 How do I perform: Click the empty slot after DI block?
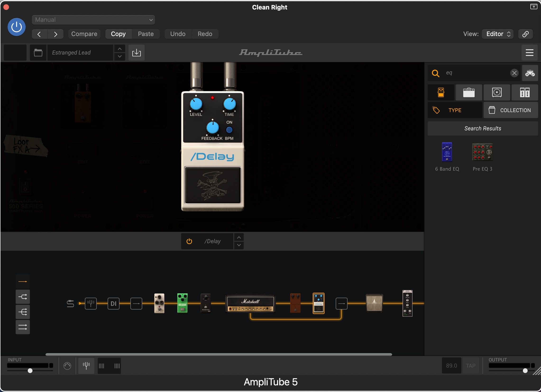click(x=136, y=304)
